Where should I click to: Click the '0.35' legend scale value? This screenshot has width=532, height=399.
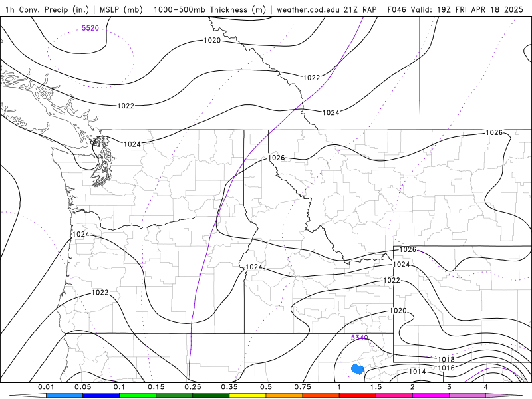[229, 387]
